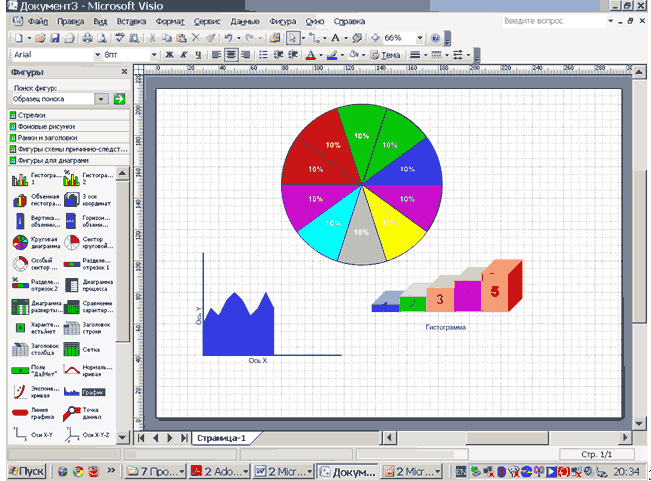Open the Стрелки stencil

tap(69, 115)
